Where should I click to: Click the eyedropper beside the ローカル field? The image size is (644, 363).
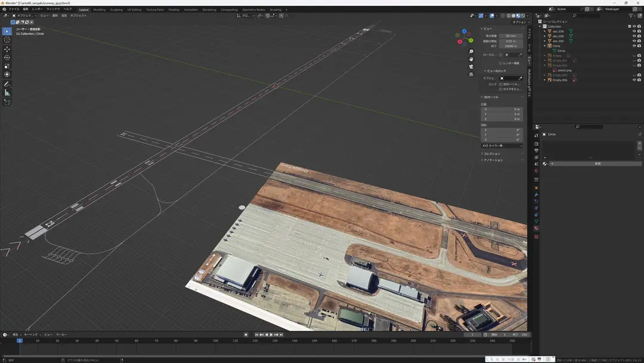[x=521, y=55]
